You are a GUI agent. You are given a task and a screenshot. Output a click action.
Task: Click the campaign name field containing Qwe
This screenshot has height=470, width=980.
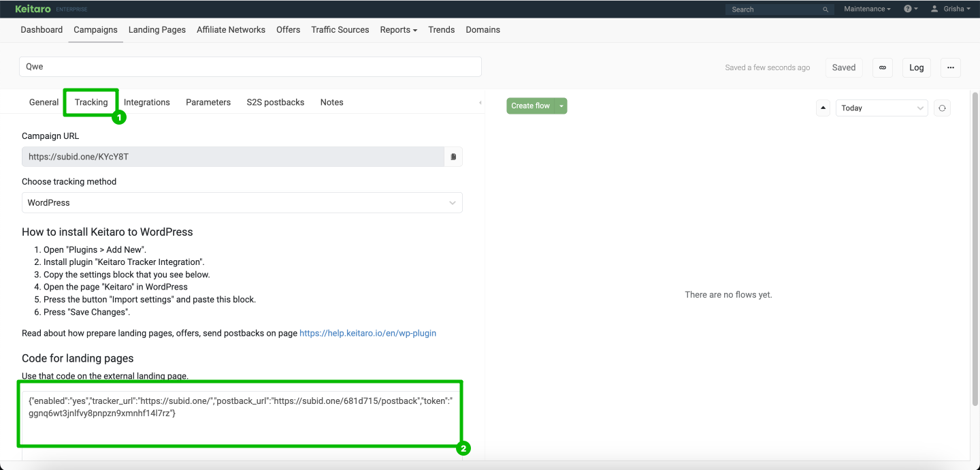point(250,67)
